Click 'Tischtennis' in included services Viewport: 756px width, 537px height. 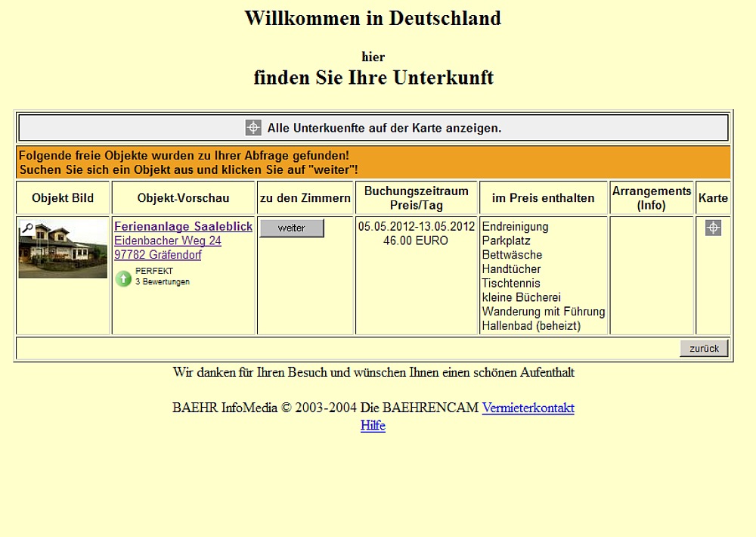[x=511, y=283]
